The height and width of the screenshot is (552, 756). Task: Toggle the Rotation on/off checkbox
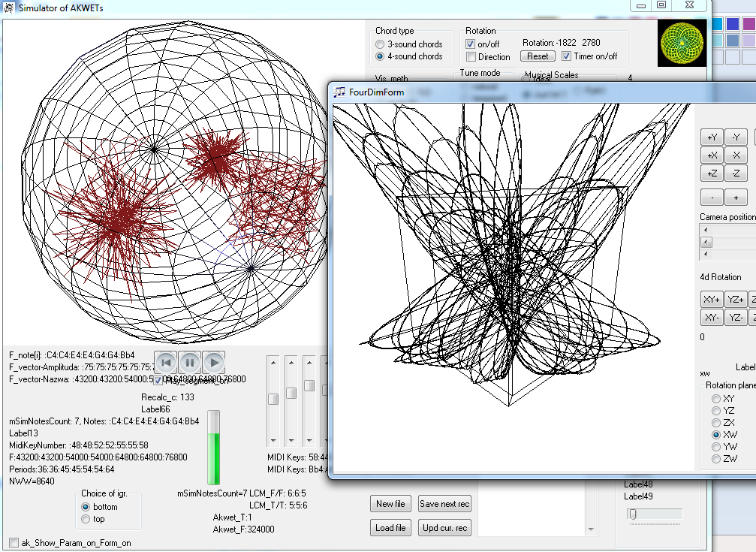[x=471, y=44]
